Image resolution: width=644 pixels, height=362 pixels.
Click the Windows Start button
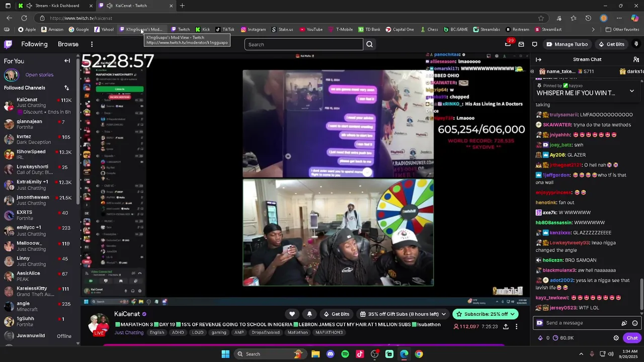(x=225, y=354)
